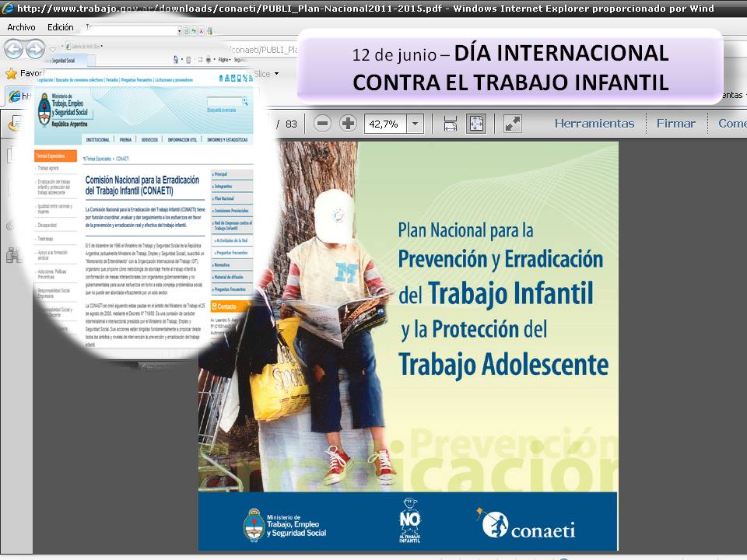This screenshot has height=560, width=747.
Task: Open Favoritos via the star icon
Action: 11,73
